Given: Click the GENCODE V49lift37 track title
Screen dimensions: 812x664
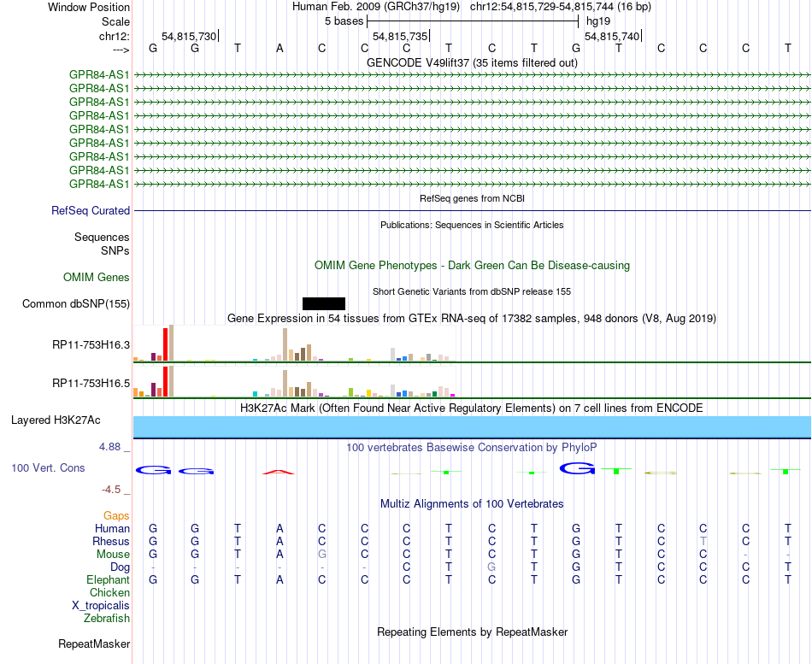Looking at the screenshot, I should pos(472,62).
